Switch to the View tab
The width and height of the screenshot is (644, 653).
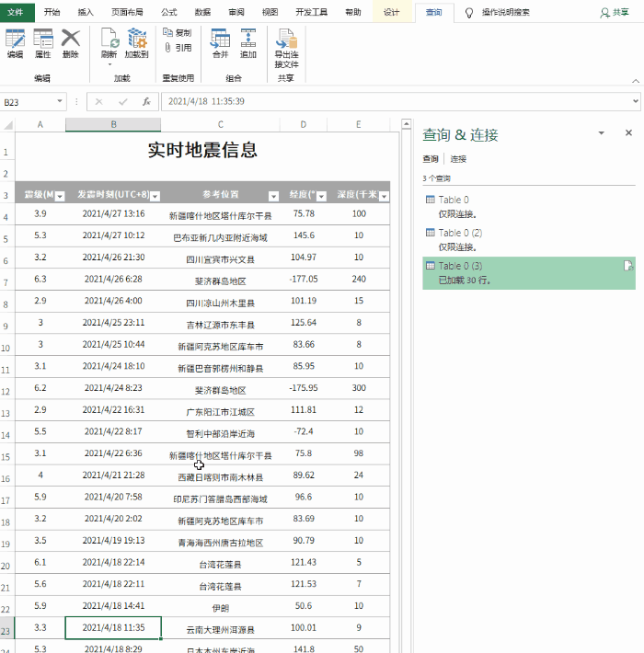pos(270,12)
